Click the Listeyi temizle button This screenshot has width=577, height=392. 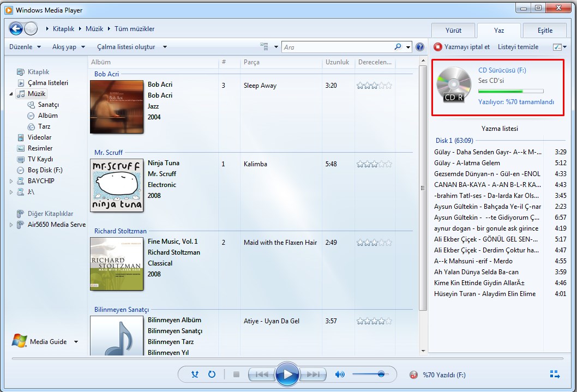pos(518,47)
